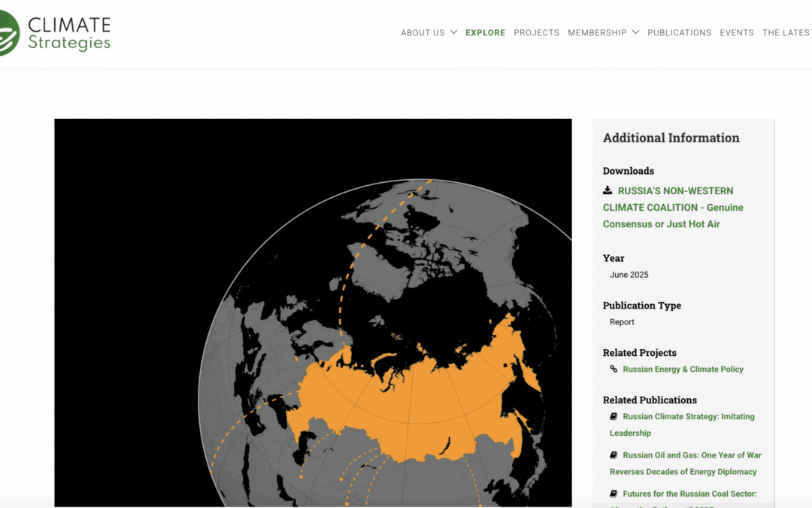Click the download icon under Downloads

point(607,190)
